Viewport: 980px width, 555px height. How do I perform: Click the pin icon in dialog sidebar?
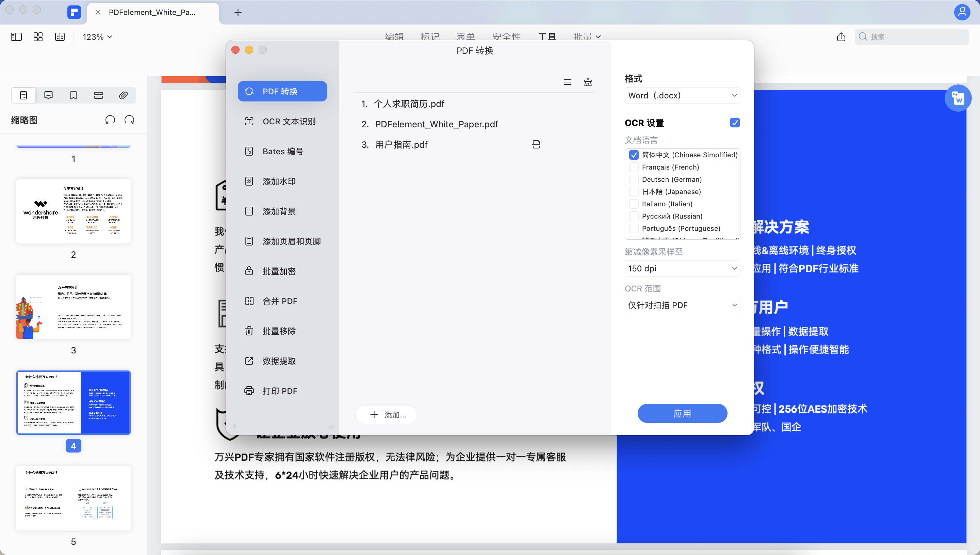point(234,427)
